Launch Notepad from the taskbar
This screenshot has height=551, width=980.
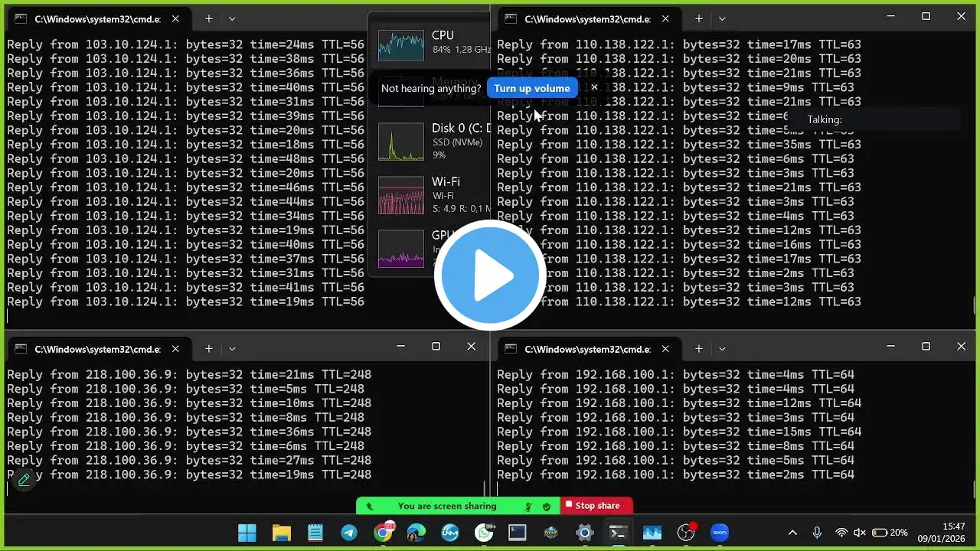point(315,533)
